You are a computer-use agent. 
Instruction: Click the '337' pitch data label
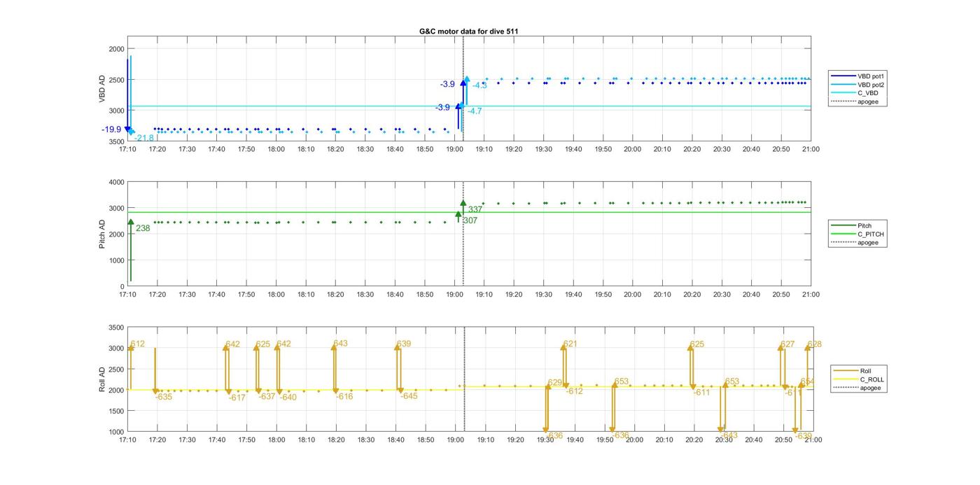pyautogui.click(x=475, y=209)
